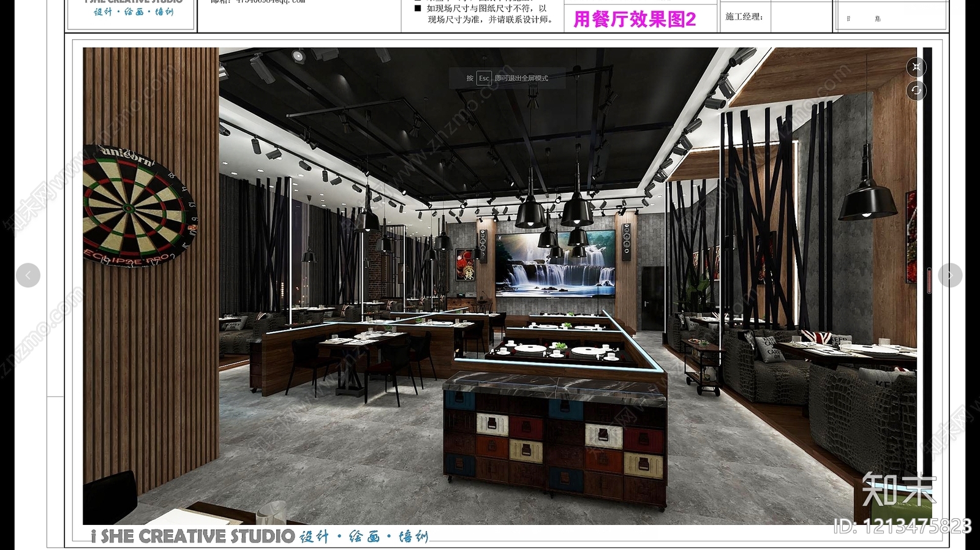Click the 施工经理 label in the title block
The image size is (980, 550).
[x=744, y=17]
